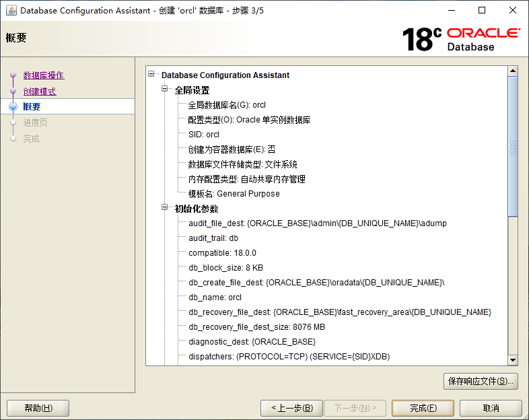
Task: Select 内存配置类型: 自动共享内存管理 row
Action: (x=246, y=179)
